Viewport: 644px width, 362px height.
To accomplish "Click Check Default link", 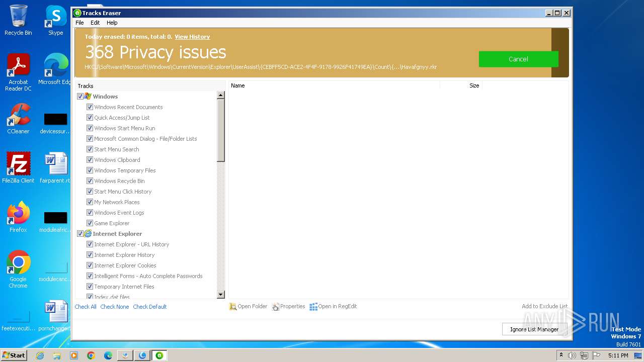I will coord(149,307).
